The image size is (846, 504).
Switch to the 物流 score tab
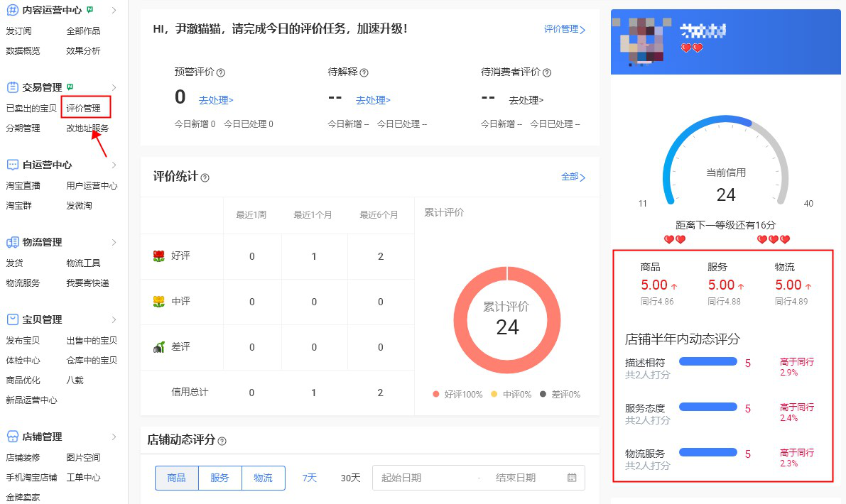click(264, 478)
